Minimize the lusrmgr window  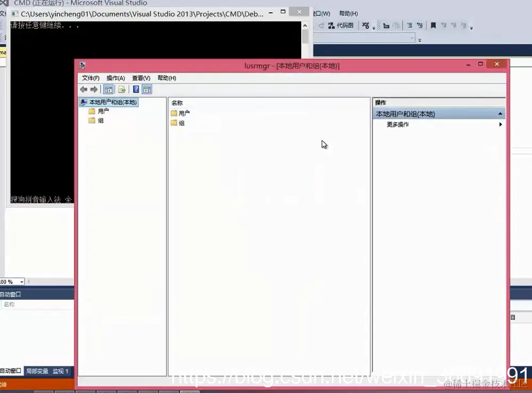point(468,64)
